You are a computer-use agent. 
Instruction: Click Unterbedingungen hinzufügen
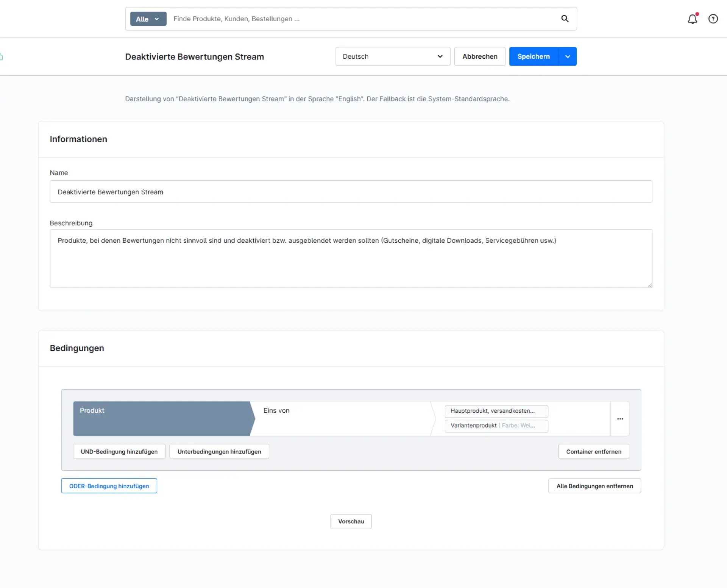tap(219, 451)
